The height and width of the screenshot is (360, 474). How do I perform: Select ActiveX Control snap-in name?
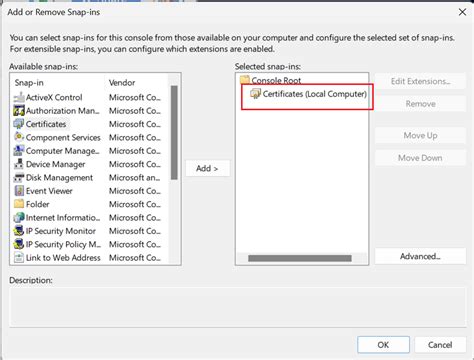[x=54, y=97]
